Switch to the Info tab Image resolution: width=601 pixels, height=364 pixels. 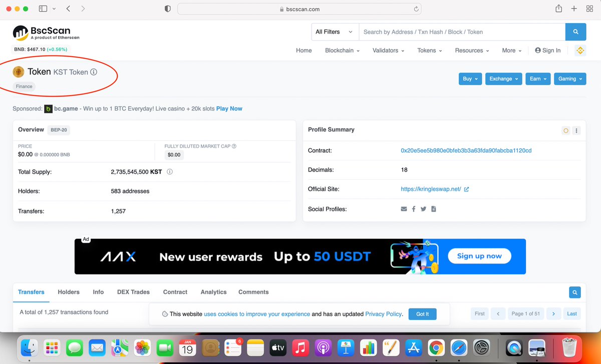(x=98, y=292)
